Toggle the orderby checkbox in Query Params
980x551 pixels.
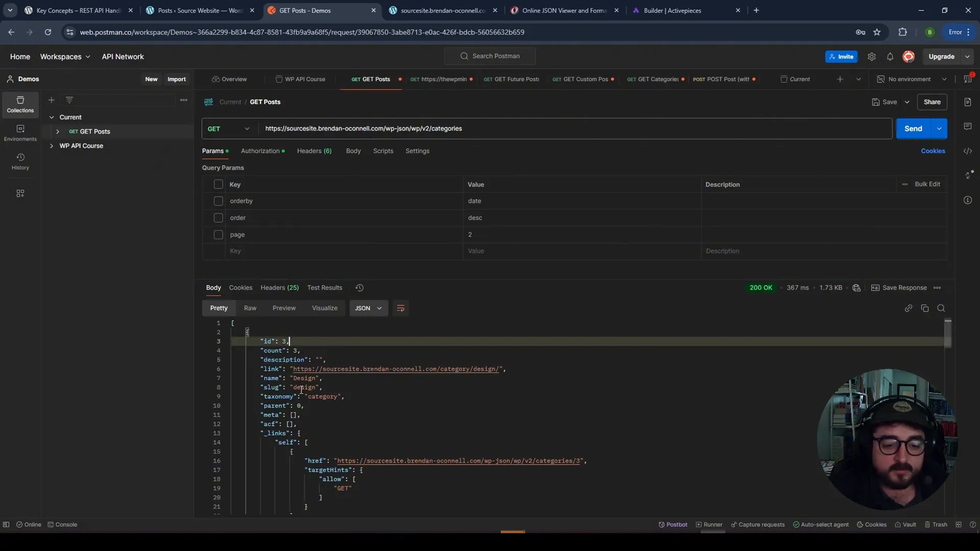tap(219, 201)
